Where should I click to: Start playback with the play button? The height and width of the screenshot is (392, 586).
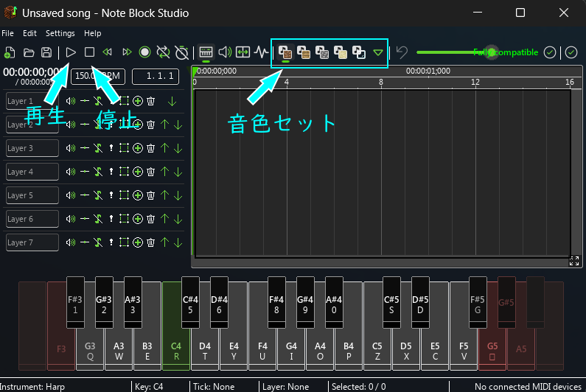click(71, 52)
